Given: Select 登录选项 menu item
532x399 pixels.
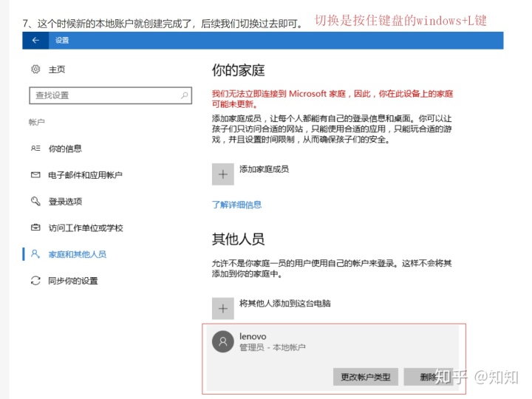Looking at the screenshot, I should click(x=65, y=202).
